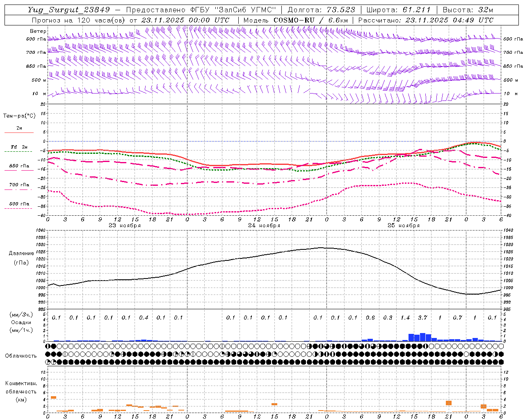The image size is (525, 420).
Task: Click the Высота: 32м header field
Action: (468, 10)
